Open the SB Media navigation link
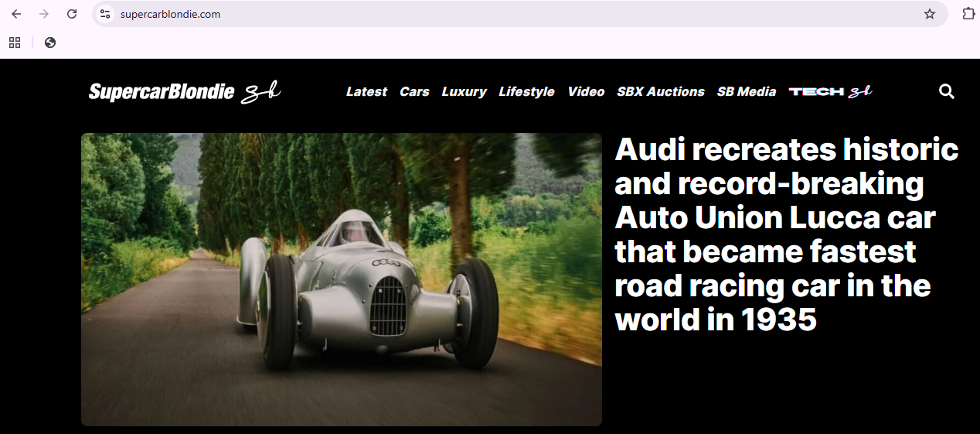The width and height of the screenshot is (980, 434). [x=747, y=91]
